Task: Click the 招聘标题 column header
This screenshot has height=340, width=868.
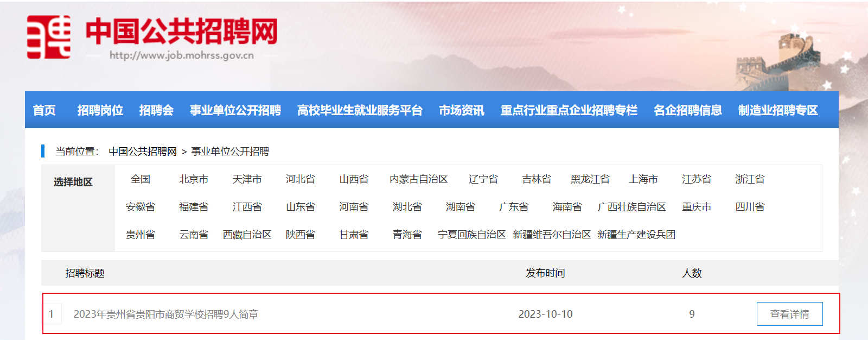Action: click(x=85, y=273)
